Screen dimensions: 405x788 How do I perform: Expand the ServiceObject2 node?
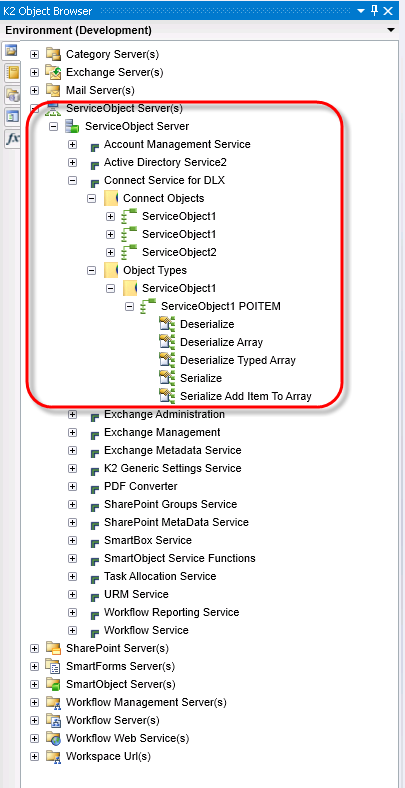coord(111,252)
